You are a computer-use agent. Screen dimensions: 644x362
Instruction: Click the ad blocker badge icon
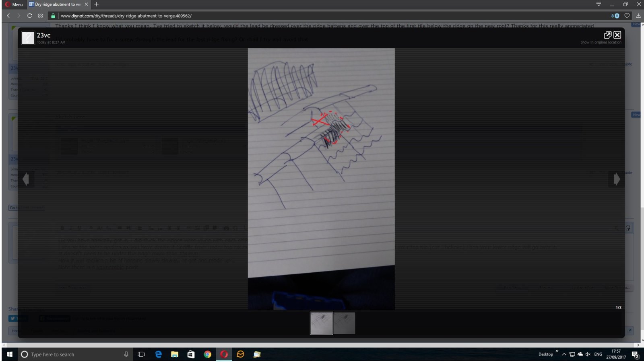pos(615,16)
